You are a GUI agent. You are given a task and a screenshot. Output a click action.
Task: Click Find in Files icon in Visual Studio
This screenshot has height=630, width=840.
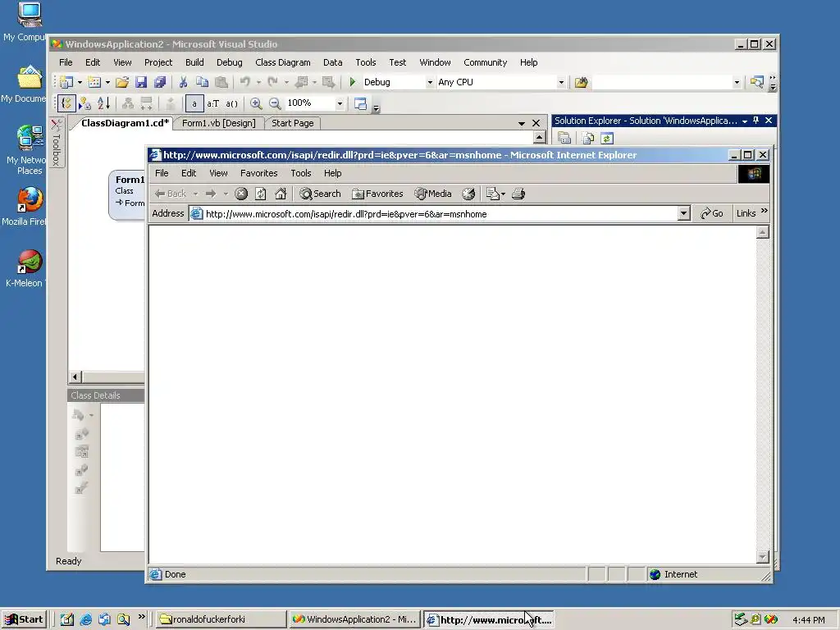[x=582, y=82]
